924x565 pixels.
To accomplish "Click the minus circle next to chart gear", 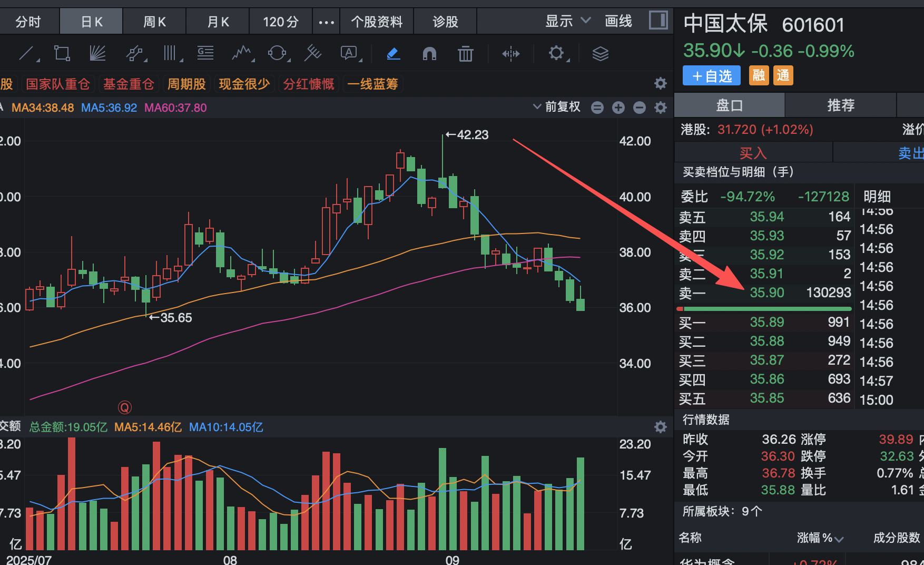I will [x=640, y=108].
